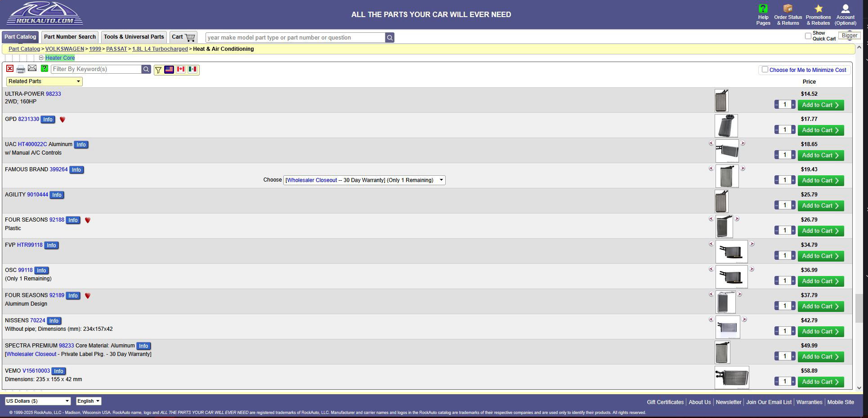868x418 pixels.
Task: Click the heart icon beside GPD 8231330
Action: (x=63, y=120)
